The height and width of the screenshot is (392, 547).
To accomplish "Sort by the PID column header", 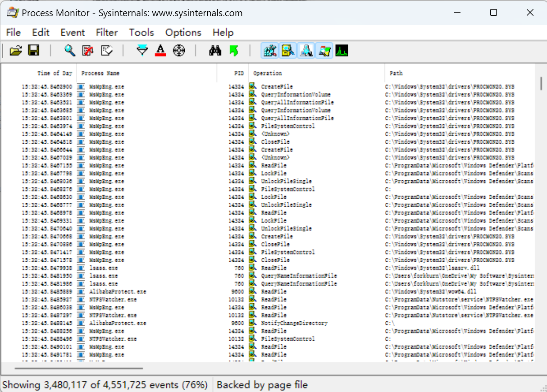I will click(232, 73).
